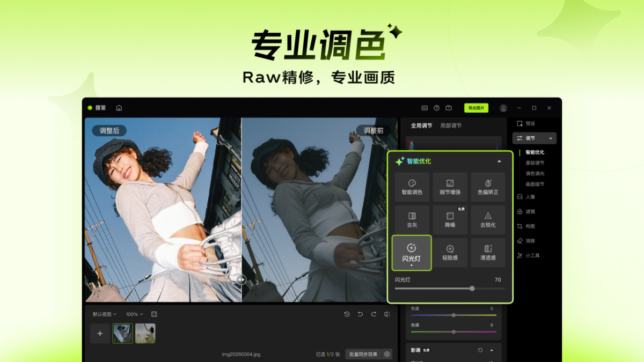The image size is (644, 362).
Task: Toggle the active 闪光灯 flash option
Action: [412, 253]
